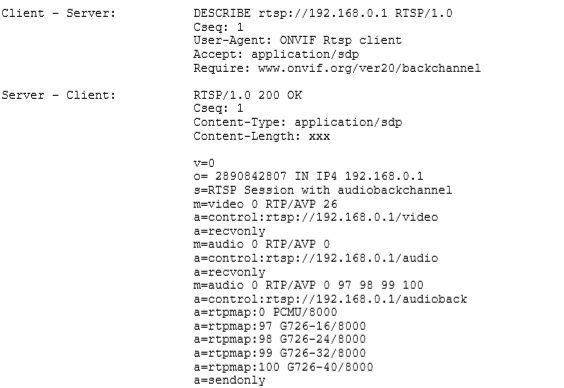Click the rtsp://192.168.0.1/video control URL
Viewport: 564px width, 388px height.
(351, 218)
